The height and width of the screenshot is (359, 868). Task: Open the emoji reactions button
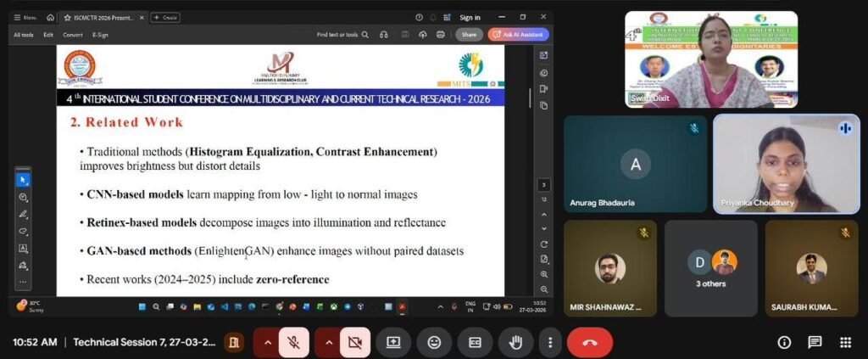(434, 342)
